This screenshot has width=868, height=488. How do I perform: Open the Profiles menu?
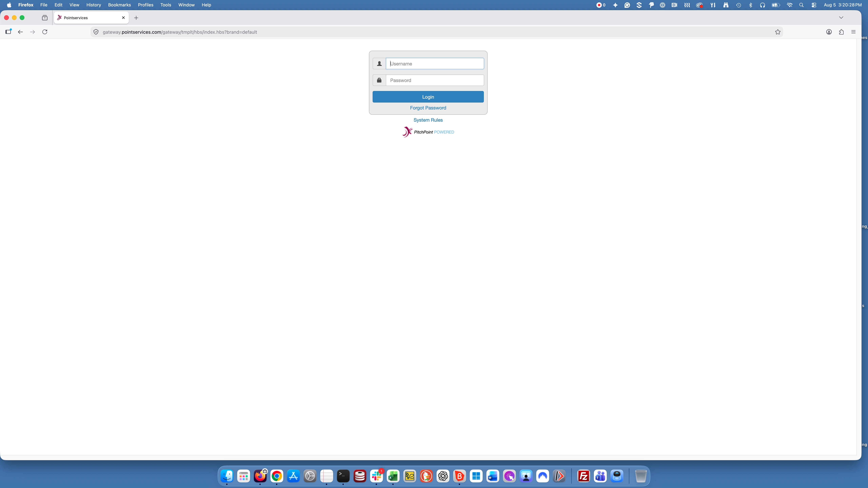(x=146, y=5)
